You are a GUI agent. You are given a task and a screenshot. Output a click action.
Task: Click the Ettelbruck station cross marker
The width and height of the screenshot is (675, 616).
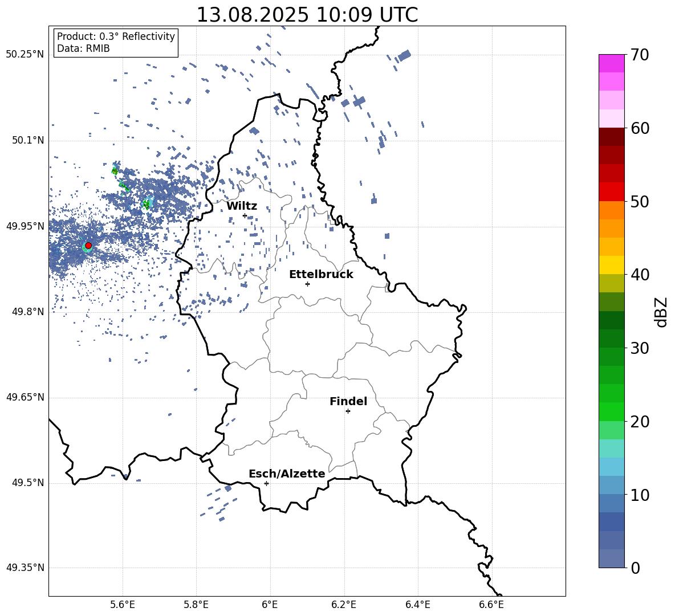coord(307,284)
